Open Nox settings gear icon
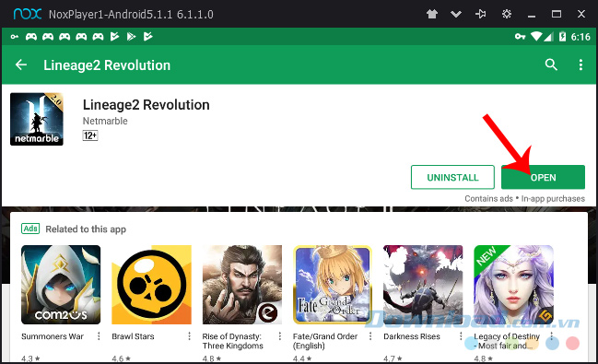Screen dimensions: 598x364 click(x=507, y=14)
